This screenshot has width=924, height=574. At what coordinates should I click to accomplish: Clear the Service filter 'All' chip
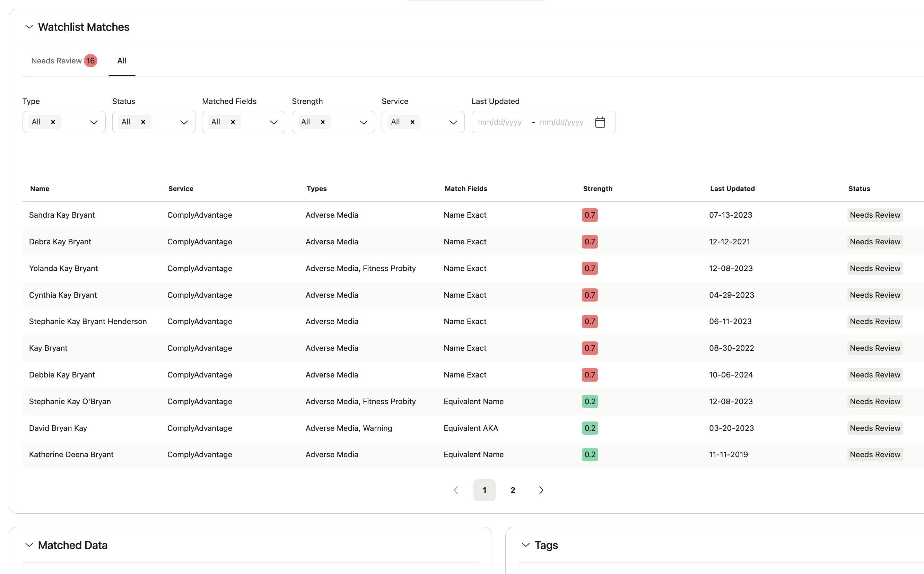pyautogui.click(x=412, y=122)
